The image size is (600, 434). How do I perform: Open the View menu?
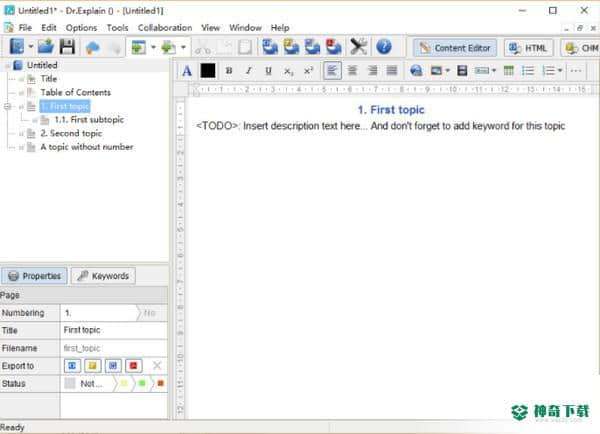click(210, 28)
